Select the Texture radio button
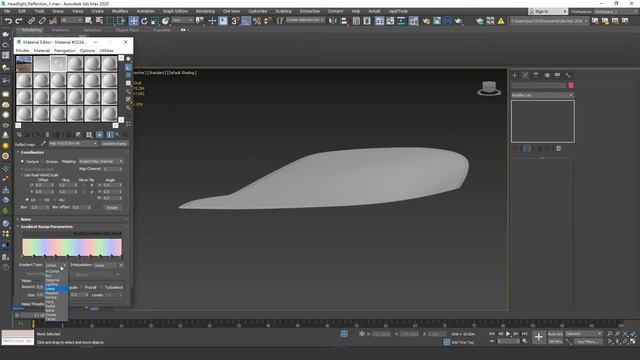640x360 pixels. [22, 162]
